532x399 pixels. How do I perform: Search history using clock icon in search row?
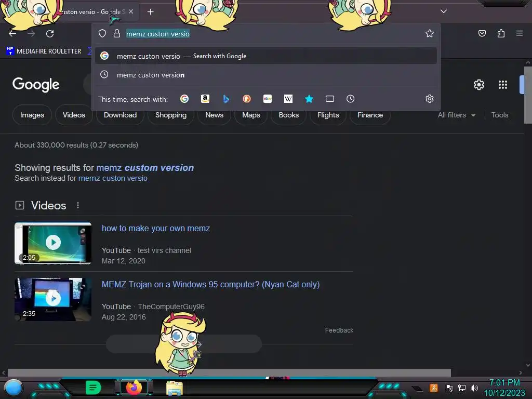[x=351, y=99]
